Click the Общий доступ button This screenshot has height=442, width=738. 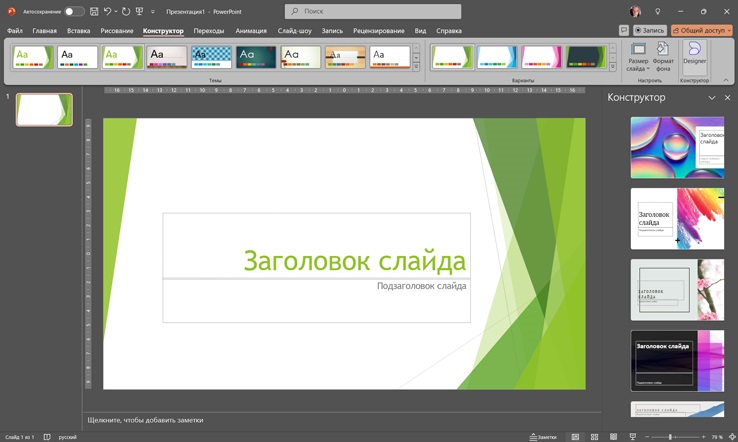pyautogui.click(x=701, y=30)
